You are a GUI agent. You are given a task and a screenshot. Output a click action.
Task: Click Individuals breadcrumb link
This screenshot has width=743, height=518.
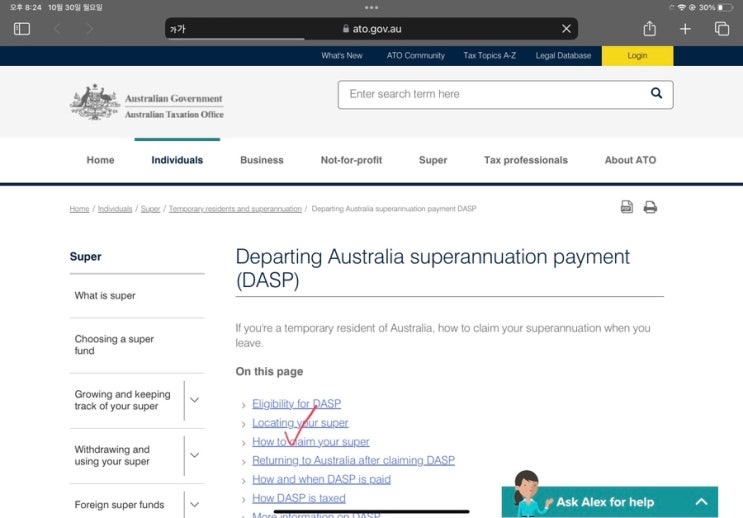pyautogui.click(x=115, y=209)
